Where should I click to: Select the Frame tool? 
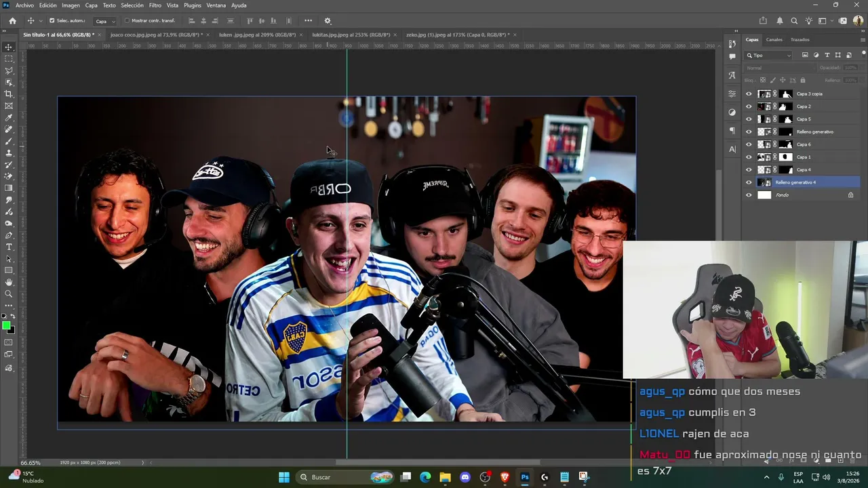click(9, 106)
